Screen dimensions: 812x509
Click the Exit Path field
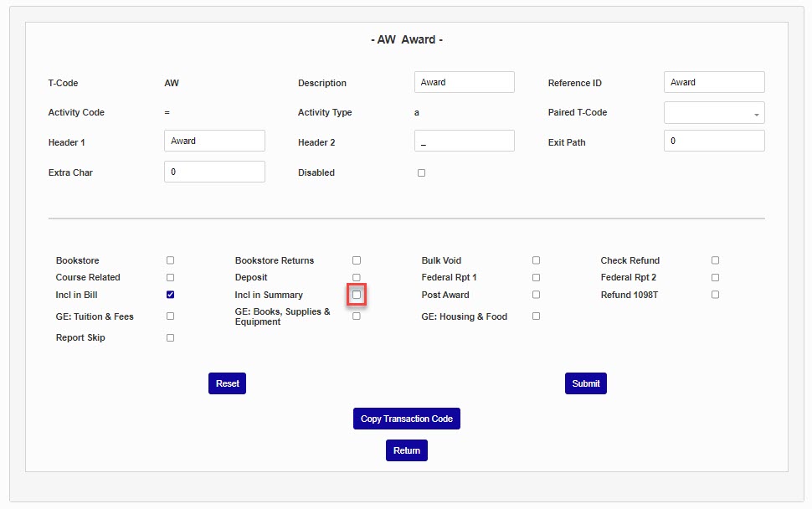tap(714, 141)
